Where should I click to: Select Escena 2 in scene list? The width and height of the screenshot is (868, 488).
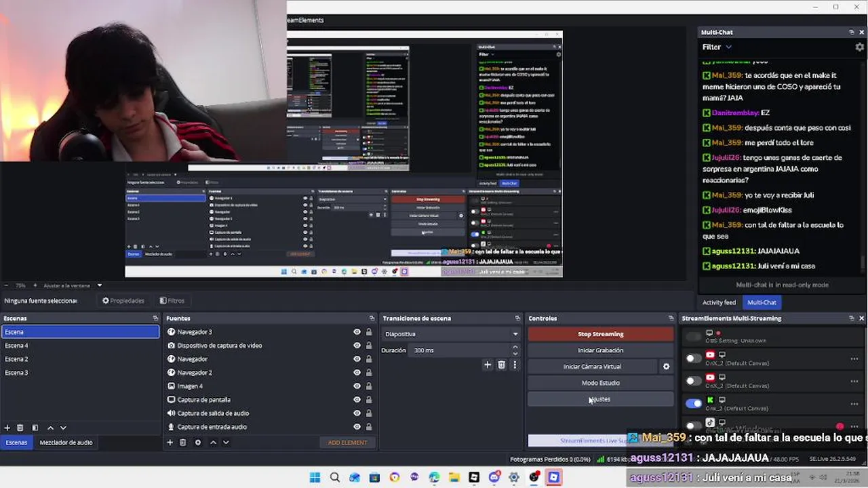pos(80,359)
